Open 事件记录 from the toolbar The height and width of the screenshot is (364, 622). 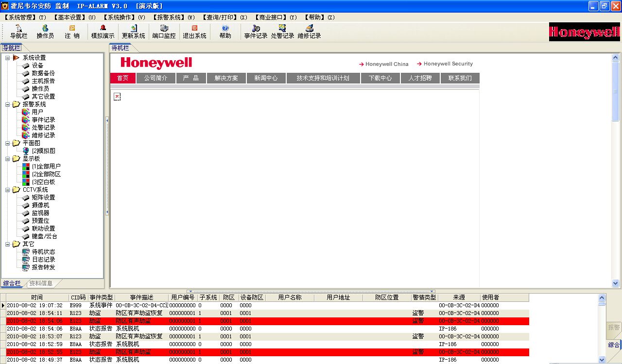pyautogui.click(x=256, y=32)
